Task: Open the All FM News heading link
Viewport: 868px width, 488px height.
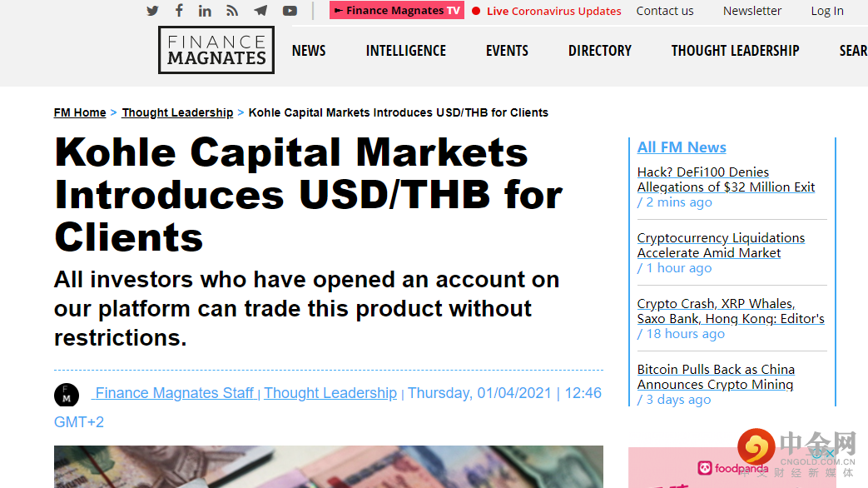Action: 682,147
